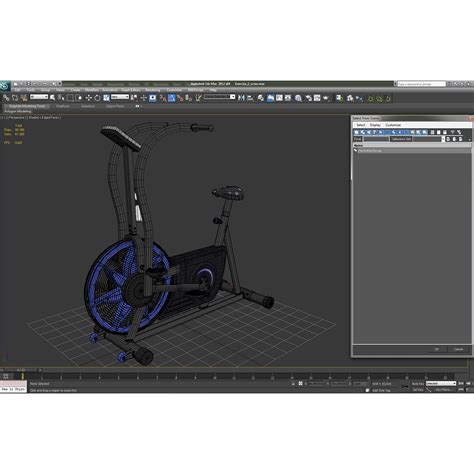The width and height of the screenshot is (474, 474).
Task: Open the Edit menu
Action: pyautogui.click(x=17, y=90)
